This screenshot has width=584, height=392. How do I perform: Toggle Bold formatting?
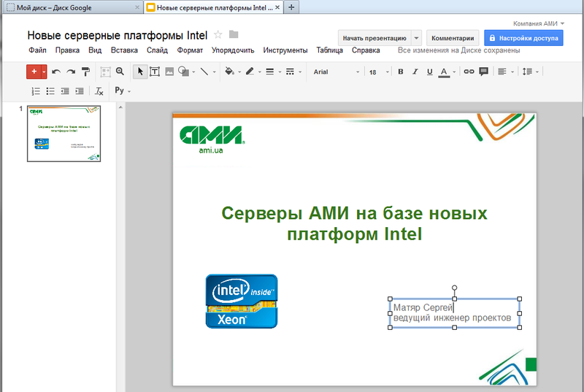pyautogui.click(x=401, y=72)
